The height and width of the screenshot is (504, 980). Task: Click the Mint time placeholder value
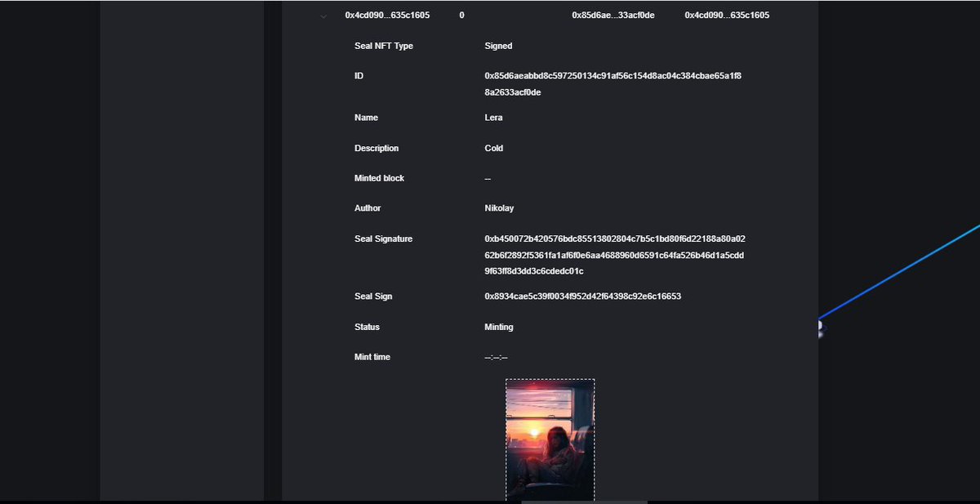pyautogui.click(x=496, y=357)
